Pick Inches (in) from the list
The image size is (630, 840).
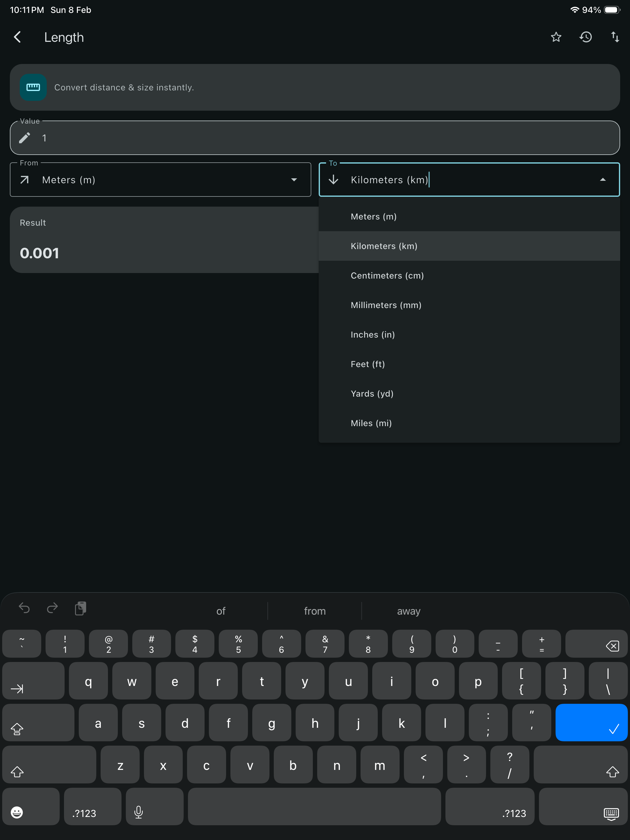tap(469, 335)
